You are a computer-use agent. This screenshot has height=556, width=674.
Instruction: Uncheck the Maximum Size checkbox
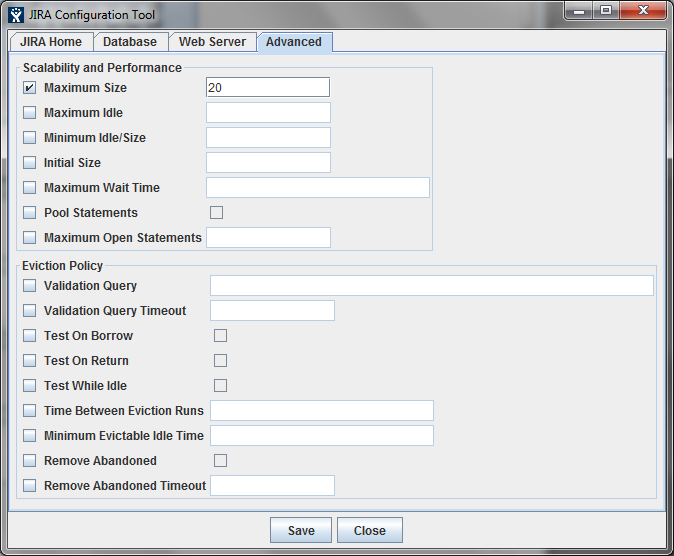tap(29, 88)
